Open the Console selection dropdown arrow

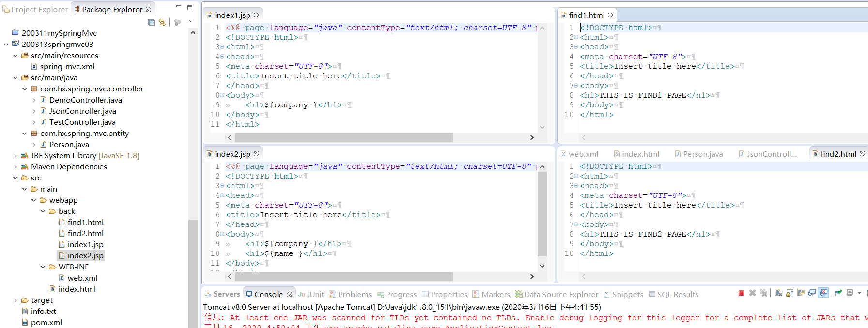tap(859, 293)
